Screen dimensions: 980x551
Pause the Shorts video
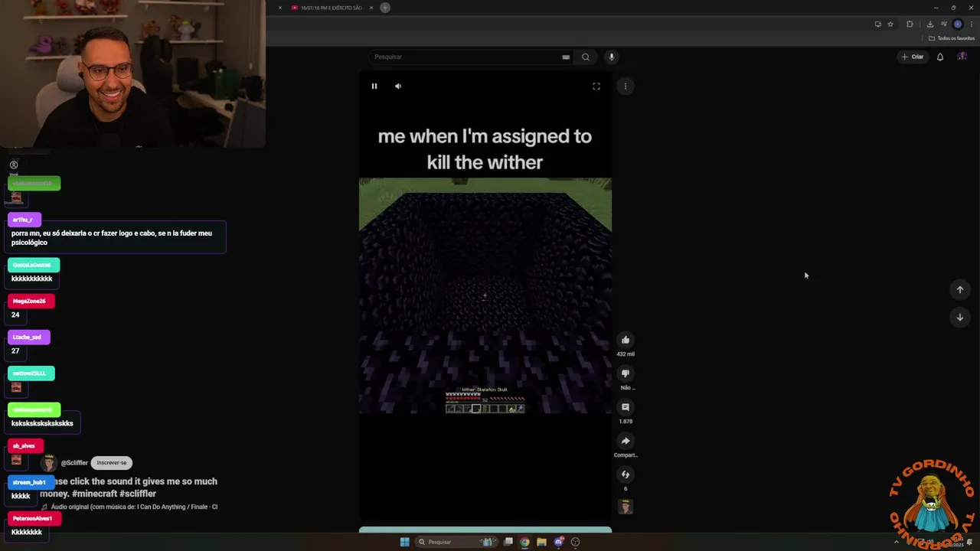(374, 86)
